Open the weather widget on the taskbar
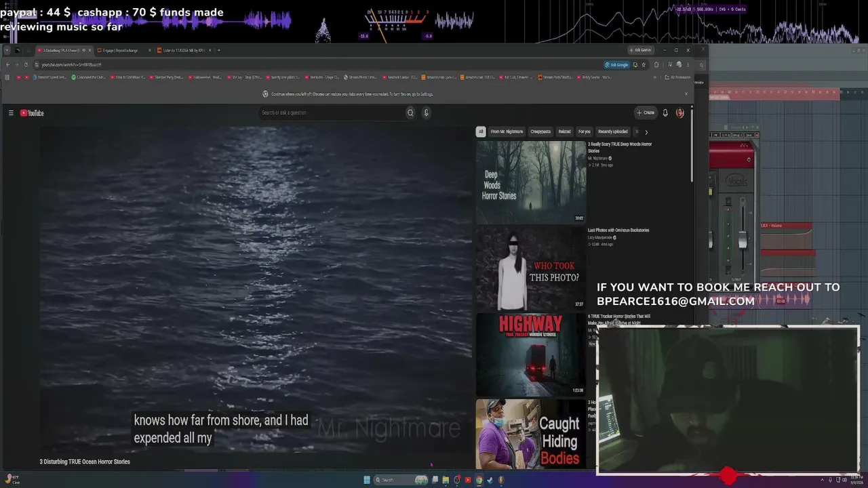This screenshot has width=868, height=488. 11,480
